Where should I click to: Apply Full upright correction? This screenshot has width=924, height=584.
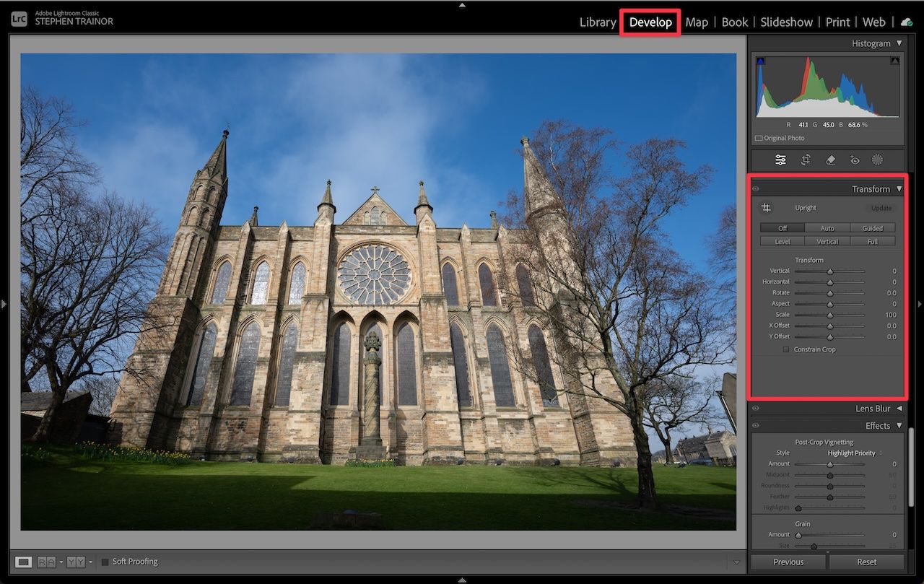coord(873,241)
